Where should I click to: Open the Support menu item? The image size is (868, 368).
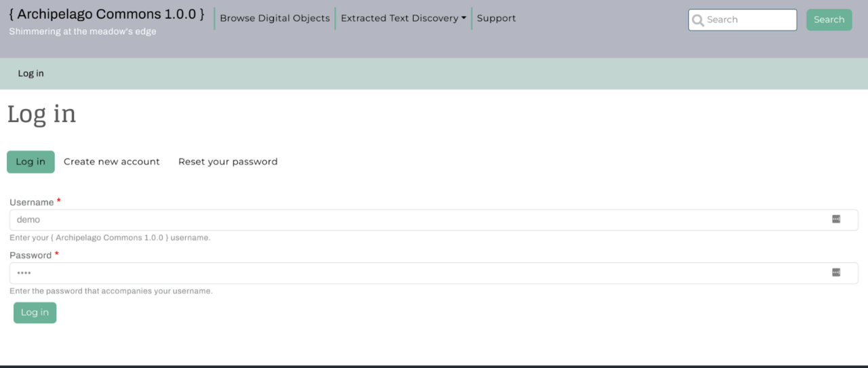[x=496, y=18]
